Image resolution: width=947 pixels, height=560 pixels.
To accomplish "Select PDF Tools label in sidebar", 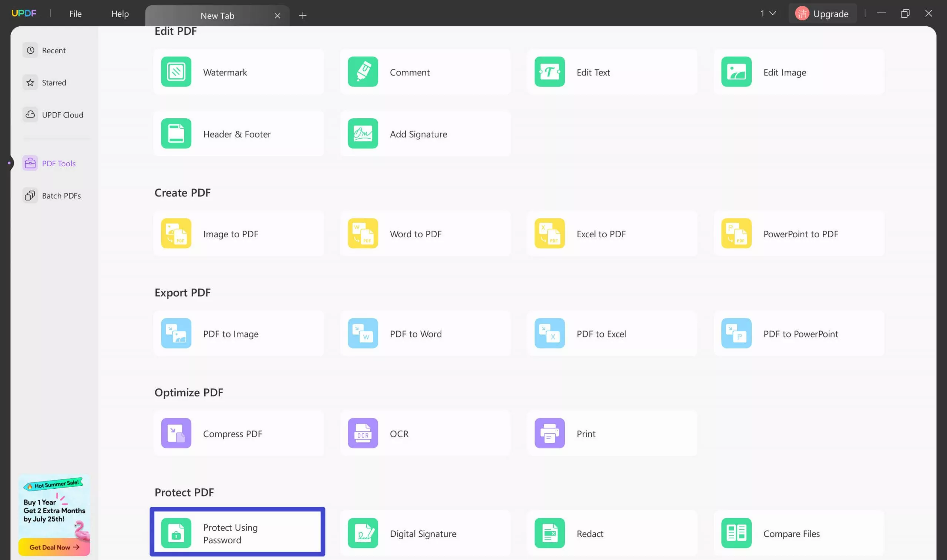I will 59,163.
